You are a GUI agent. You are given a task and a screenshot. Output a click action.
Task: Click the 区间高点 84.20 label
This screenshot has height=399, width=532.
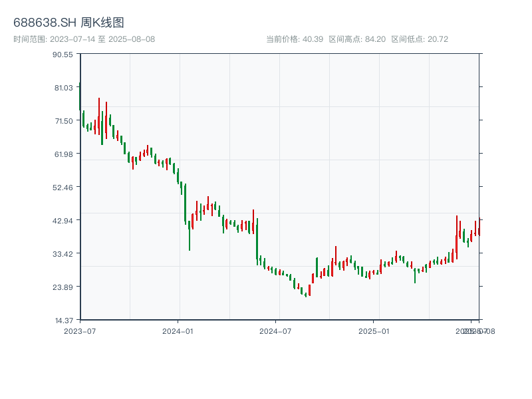click(357, 39)
